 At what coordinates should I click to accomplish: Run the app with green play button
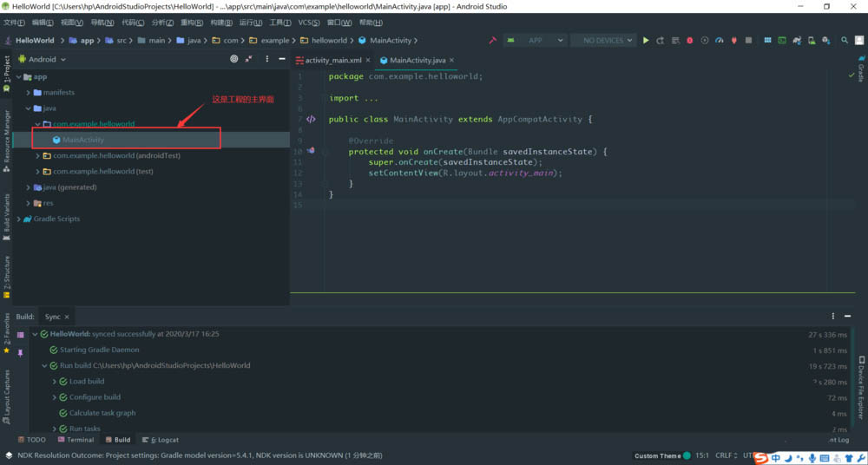pyautogui.click(x=646, y=41)
